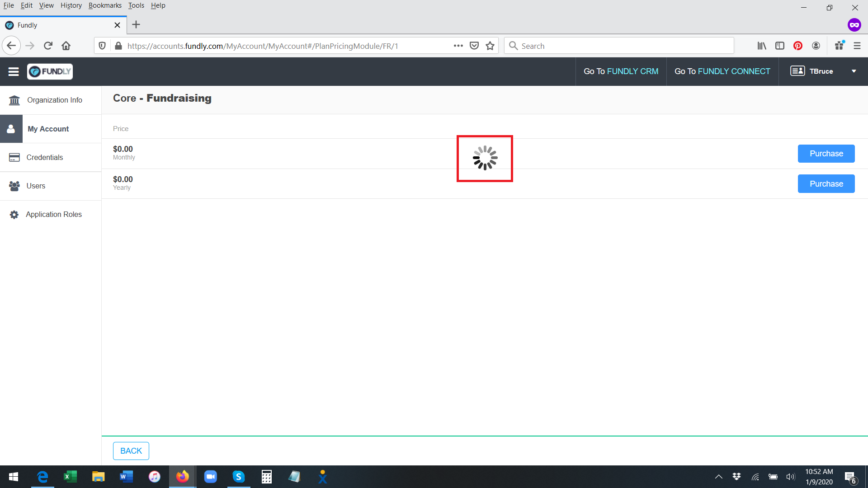Purchase the Yearly plan

(x=826, y=184)
